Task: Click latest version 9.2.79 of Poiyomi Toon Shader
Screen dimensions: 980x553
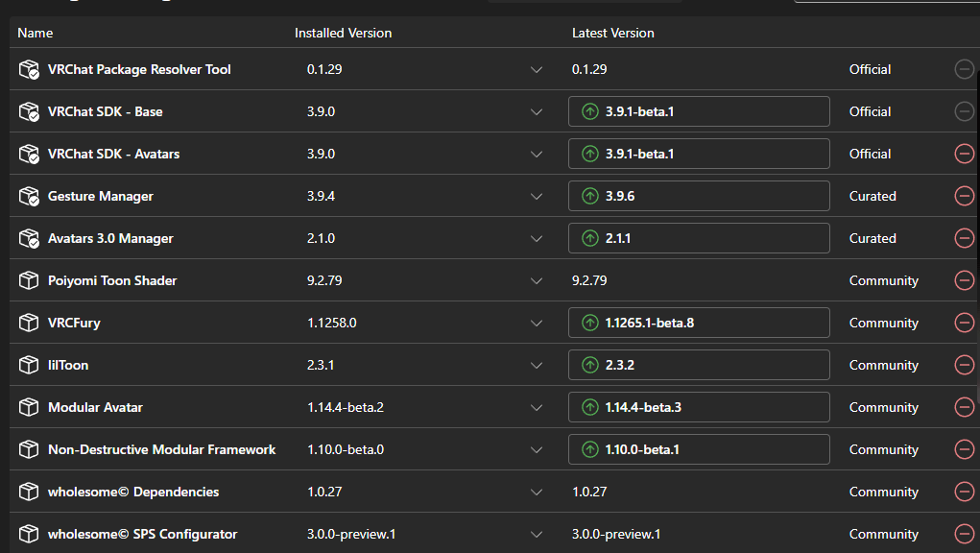Action: tap(589, 280)
